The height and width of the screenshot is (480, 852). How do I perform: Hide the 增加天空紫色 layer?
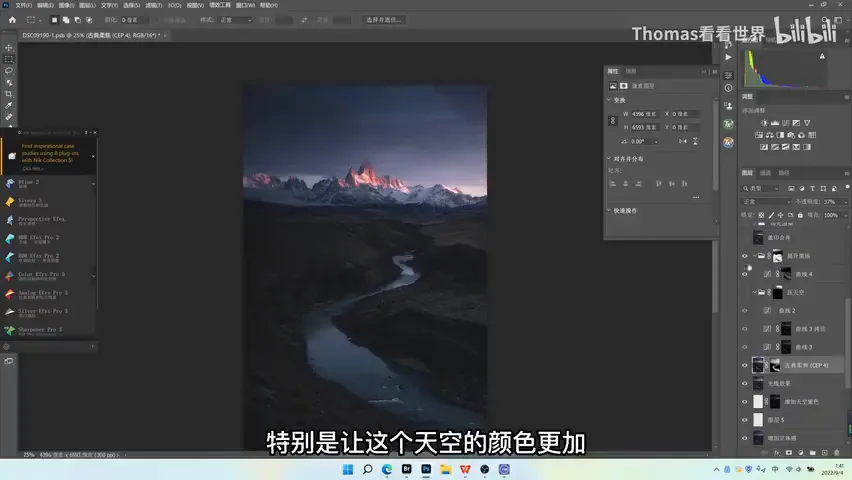click(745, 402)
